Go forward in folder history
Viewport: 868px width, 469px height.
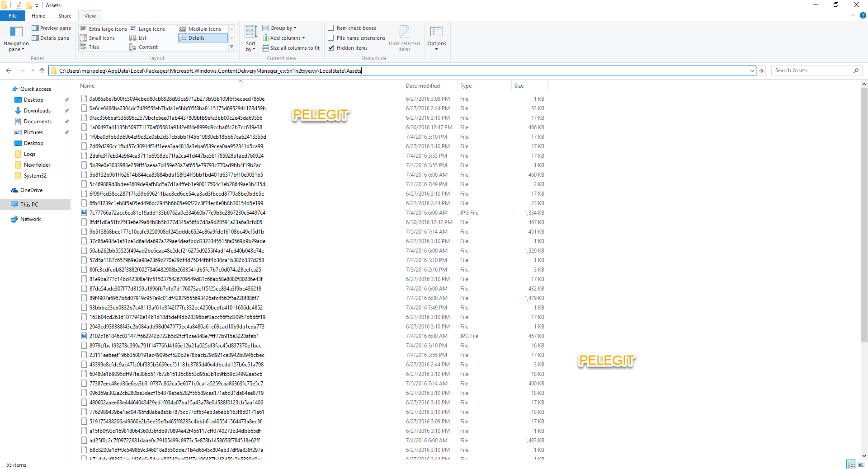tap(22, 70)
